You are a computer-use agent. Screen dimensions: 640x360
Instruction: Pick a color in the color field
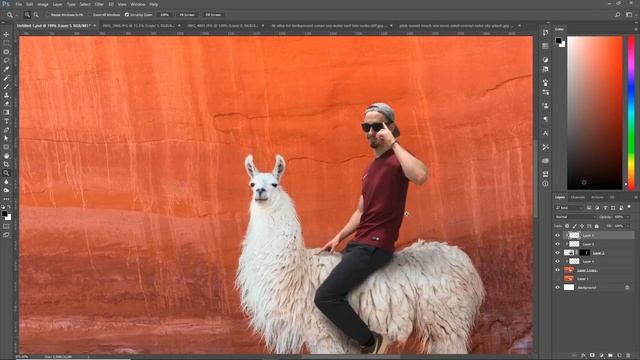pos(595,113)
